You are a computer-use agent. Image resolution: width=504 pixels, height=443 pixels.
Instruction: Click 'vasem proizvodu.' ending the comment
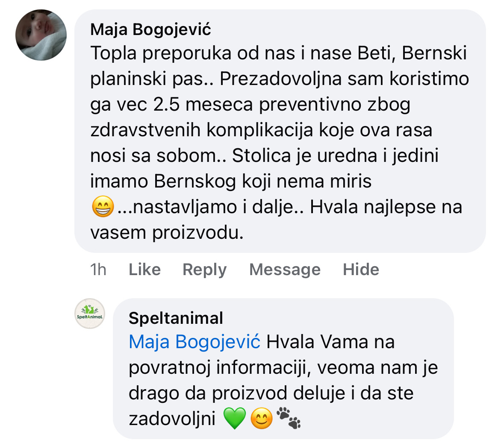[167, 233]
